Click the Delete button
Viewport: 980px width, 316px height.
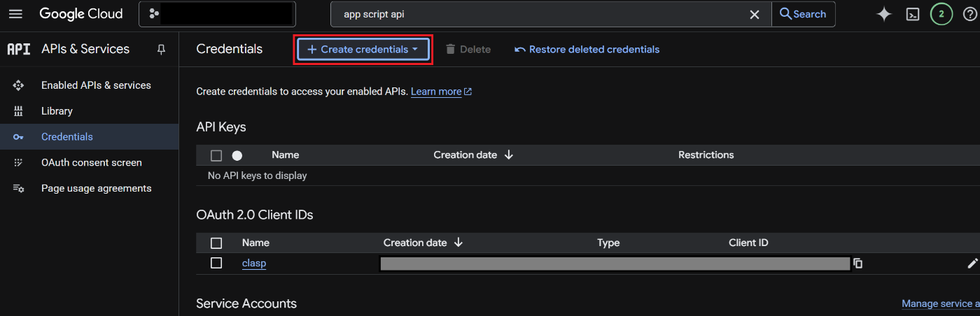pyautogui.click(x=468, y=50)
